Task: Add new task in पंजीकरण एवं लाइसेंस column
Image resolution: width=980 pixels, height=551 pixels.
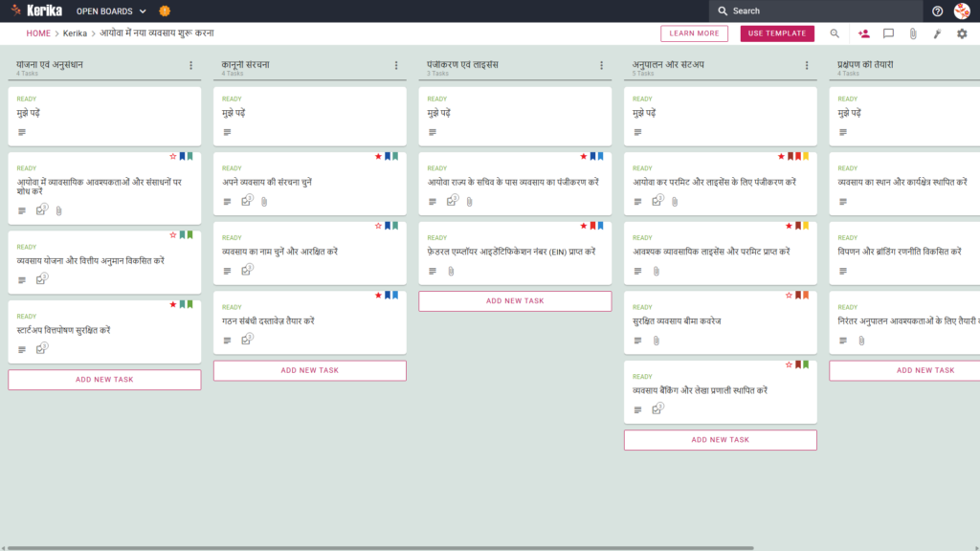Action: tap(515, 301)
